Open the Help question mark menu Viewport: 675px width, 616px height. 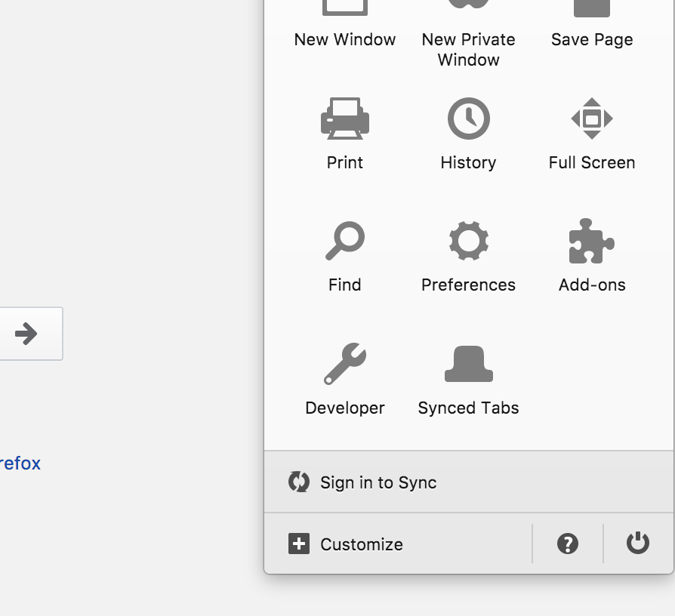click(x=568, y=544)
